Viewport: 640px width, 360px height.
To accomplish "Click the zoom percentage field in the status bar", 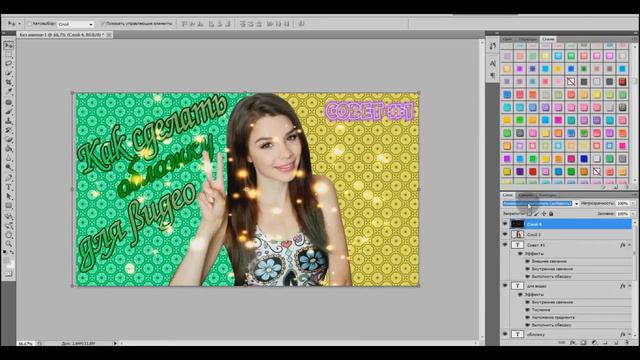I will [25, 344].
